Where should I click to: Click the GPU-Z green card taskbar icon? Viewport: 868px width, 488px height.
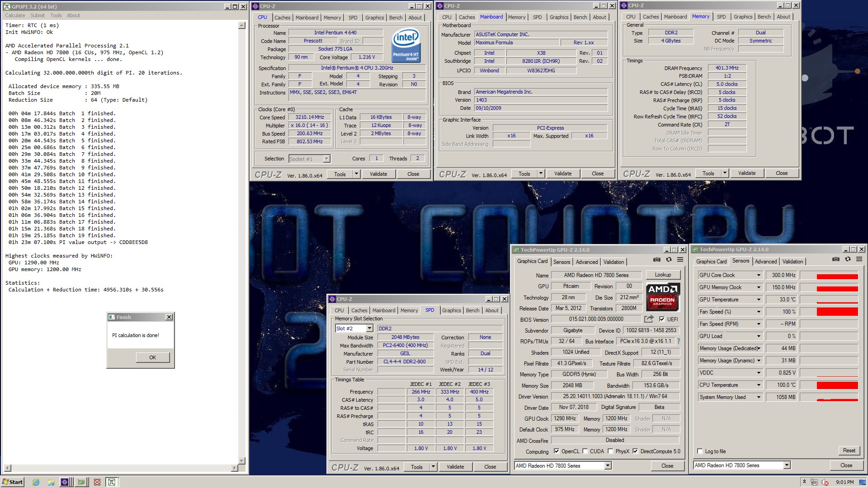(81, 482)
